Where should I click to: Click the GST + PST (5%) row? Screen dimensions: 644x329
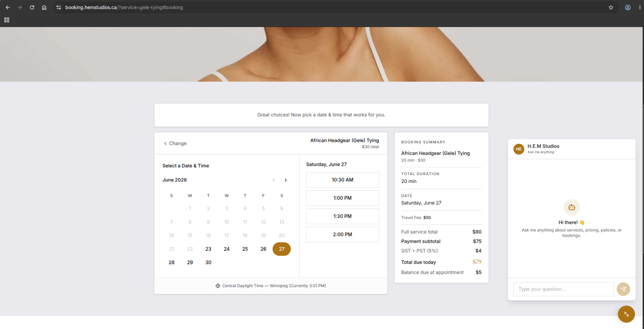click(x=441, y=251)
